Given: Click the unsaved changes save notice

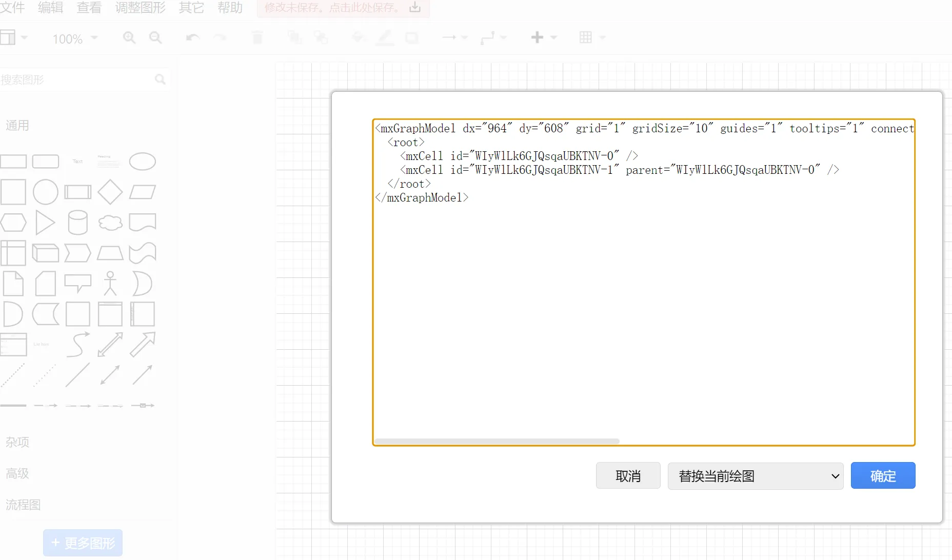Looking at the screenshot, I should (343, 8).
